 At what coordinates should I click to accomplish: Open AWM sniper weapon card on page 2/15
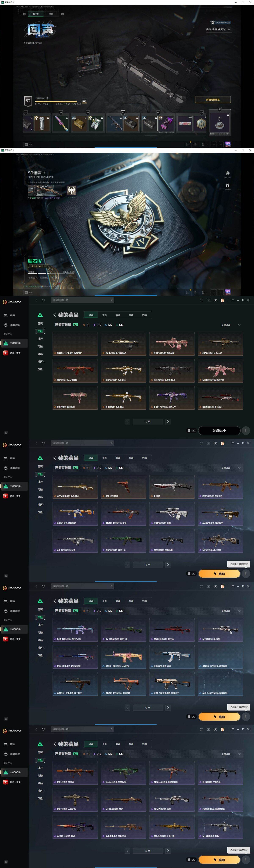75,487
